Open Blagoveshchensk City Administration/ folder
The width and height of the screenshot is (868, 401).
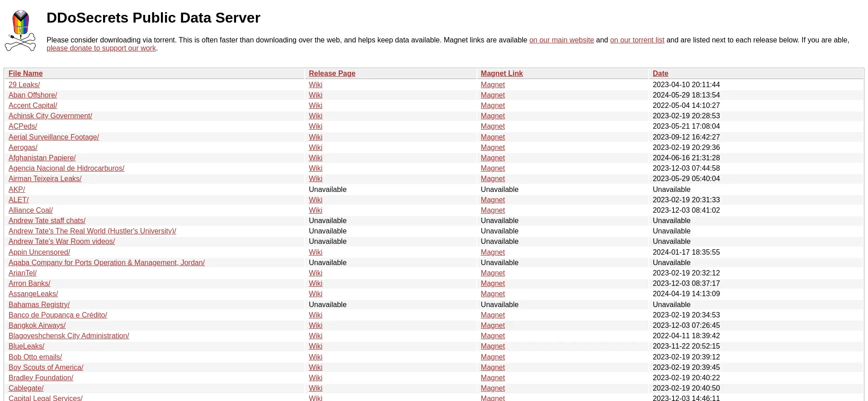(69, 336)
